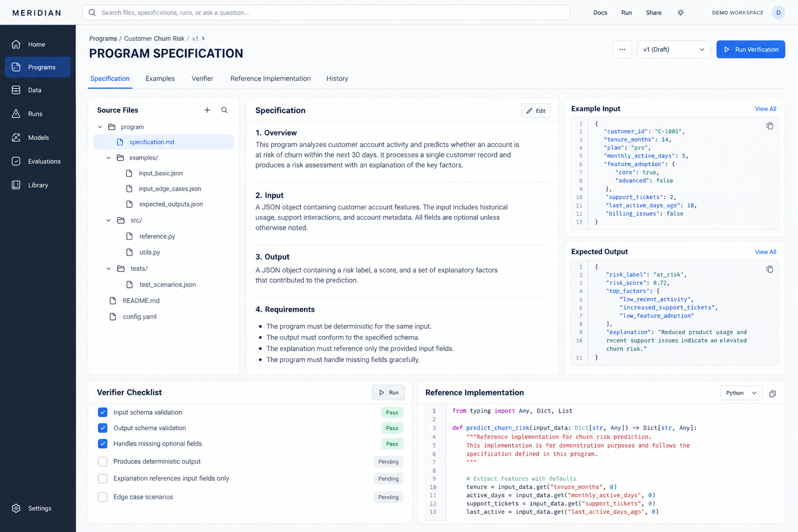Open Docs in the top bar
Viewport: 798px width, 532px height.
click(600, 12)
